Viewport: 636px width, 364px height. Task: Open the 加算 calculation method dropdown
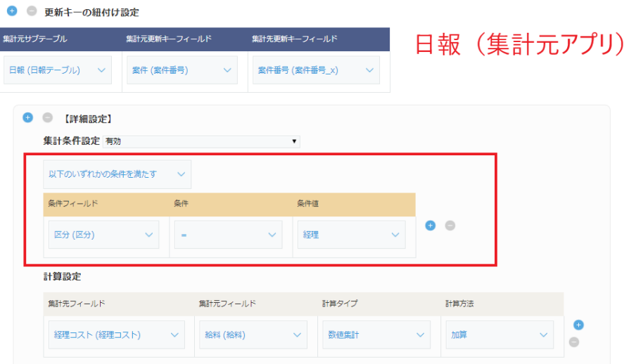click(500, 334)
